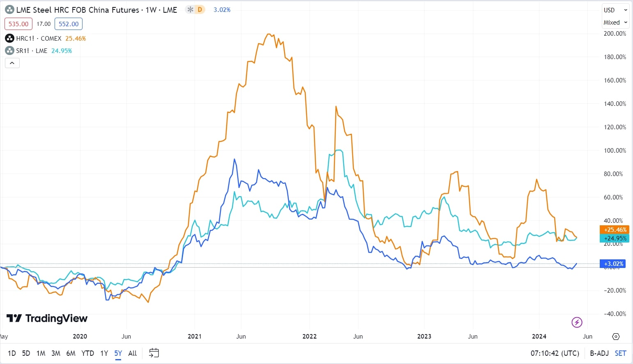Switch to the YTD time range
The image size is (633, 364).
tap(87, 353)
